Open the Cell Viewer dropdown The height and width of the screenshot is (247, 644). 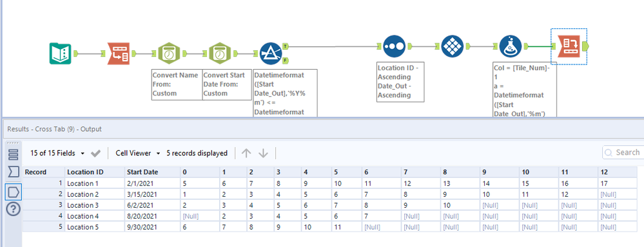click(138, 153)
